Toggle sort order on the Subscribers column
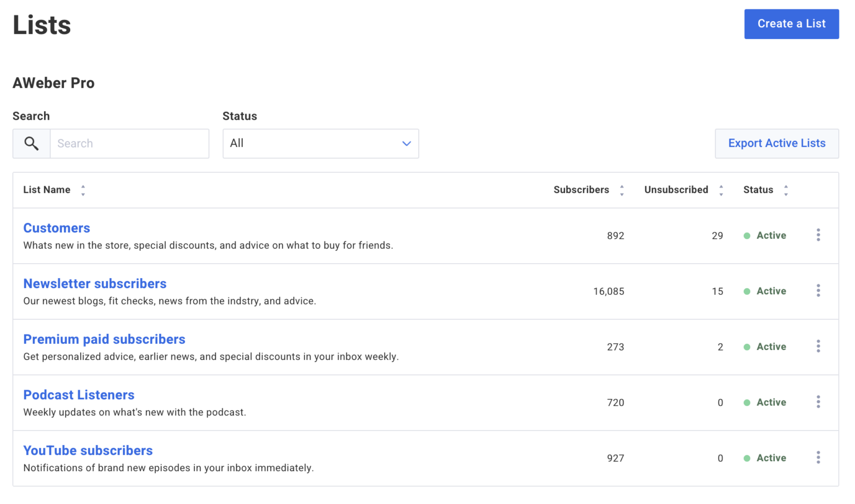 621,190
